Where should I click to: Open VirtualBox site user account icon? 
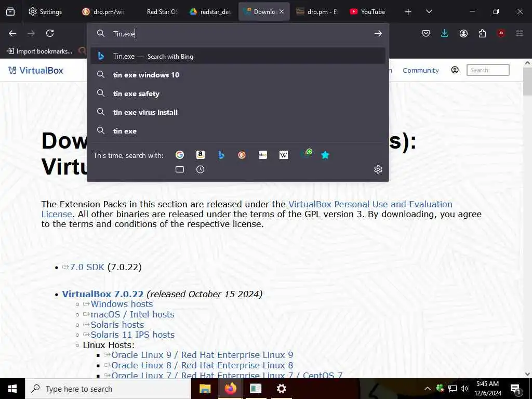(455, 70)
